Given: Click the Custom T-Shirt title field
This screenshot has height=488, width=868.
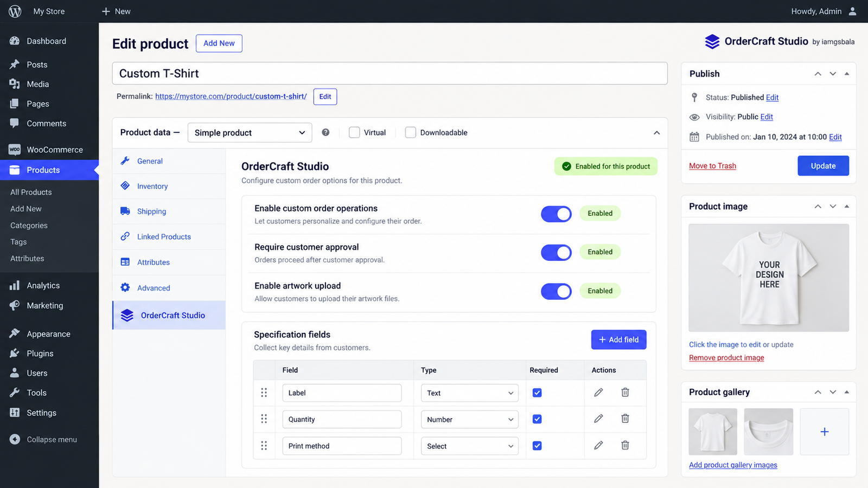Looking at the screenshot, I should coord(390,73).
